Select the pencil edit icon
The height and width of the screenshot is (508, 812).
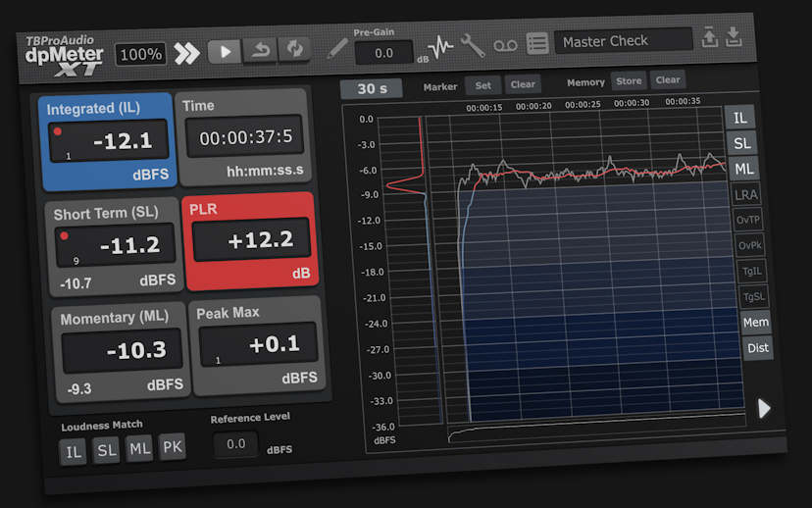point(337,49)
